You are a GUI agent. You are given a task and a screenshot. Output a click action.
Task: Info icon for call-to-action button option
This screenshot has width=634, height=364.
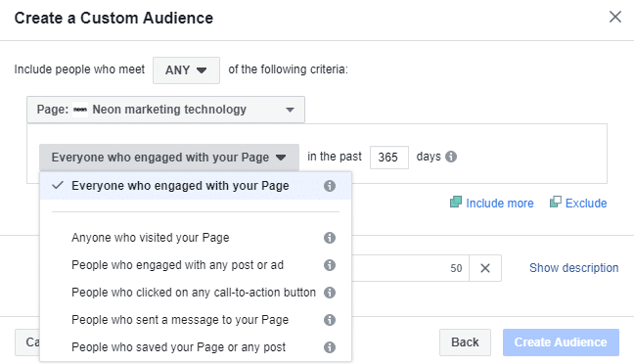click(x=330, y=293)
